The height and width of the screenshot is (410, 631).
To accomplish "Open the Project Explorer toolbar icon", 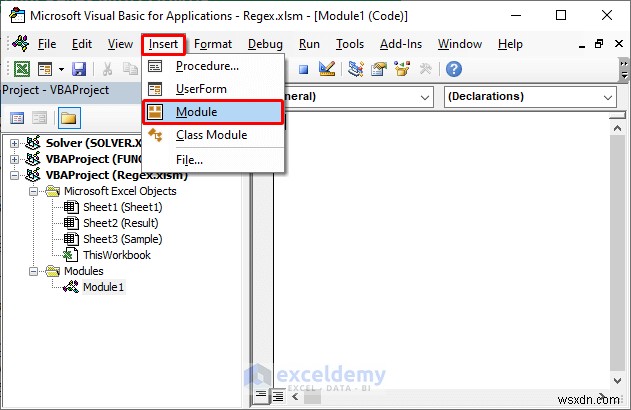I will click(356, 69).
